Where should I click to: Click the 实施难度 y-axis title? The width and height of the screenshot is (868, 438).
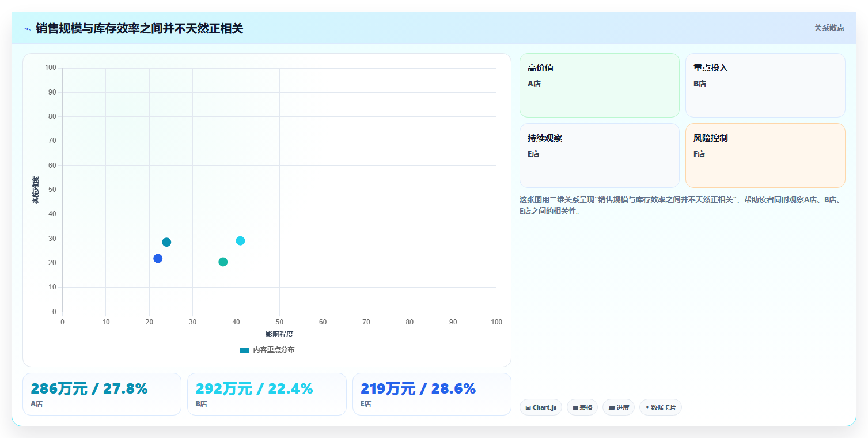pyautogui.click(x=36, y=190)
